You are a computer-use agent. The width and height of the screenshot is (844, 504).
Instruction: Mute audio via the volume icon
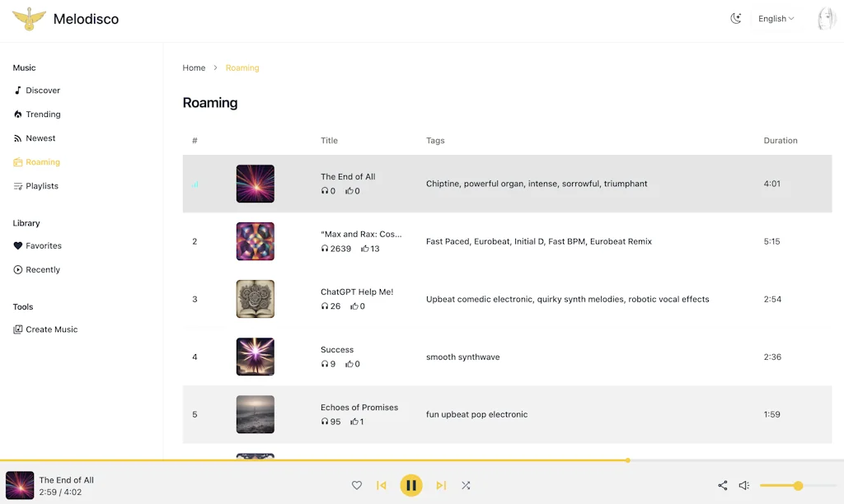click(744, 485)
